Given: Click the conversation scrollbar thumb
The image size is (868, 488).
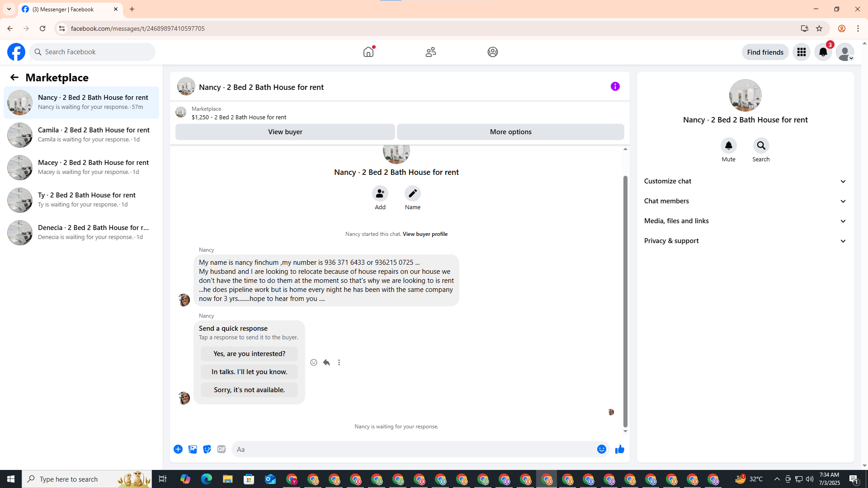Looking at the screenshot, I should click(x=625, y=300).
